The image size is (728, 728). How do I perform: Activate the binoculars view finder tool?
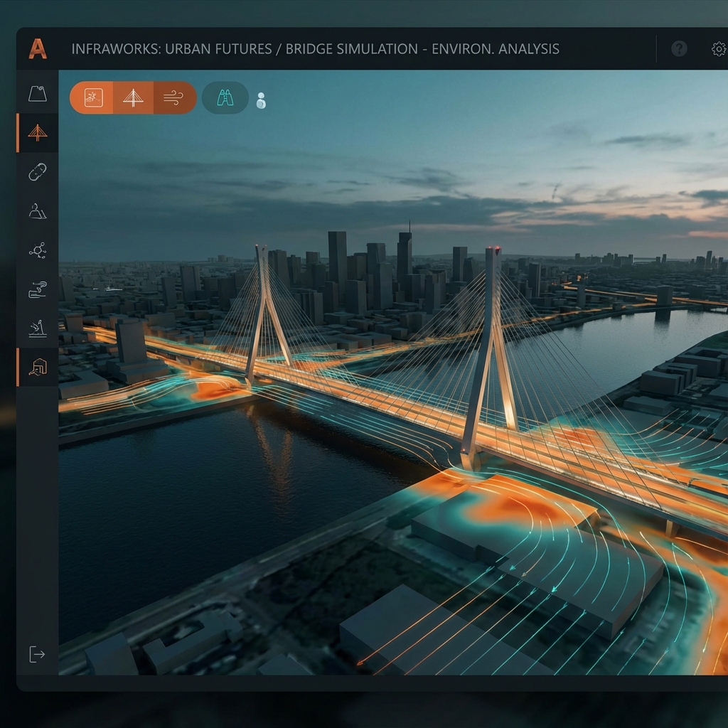tap(225, 98)
